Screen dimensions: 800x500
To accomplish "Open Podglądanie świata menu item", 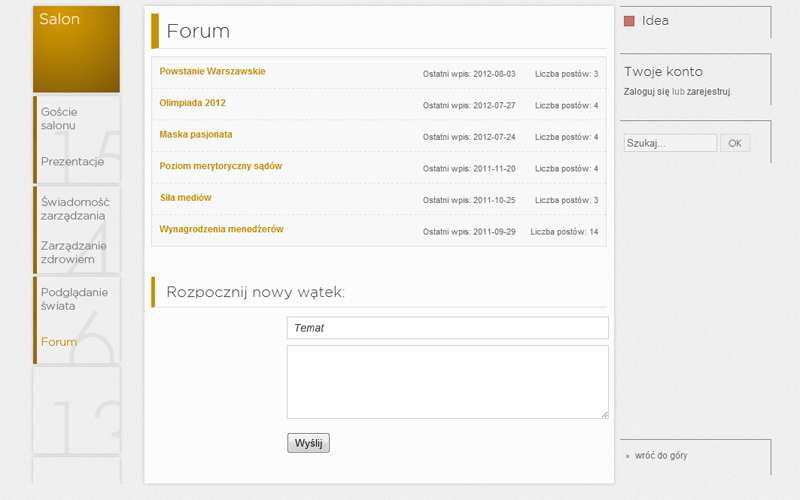I will pos(74,299).
